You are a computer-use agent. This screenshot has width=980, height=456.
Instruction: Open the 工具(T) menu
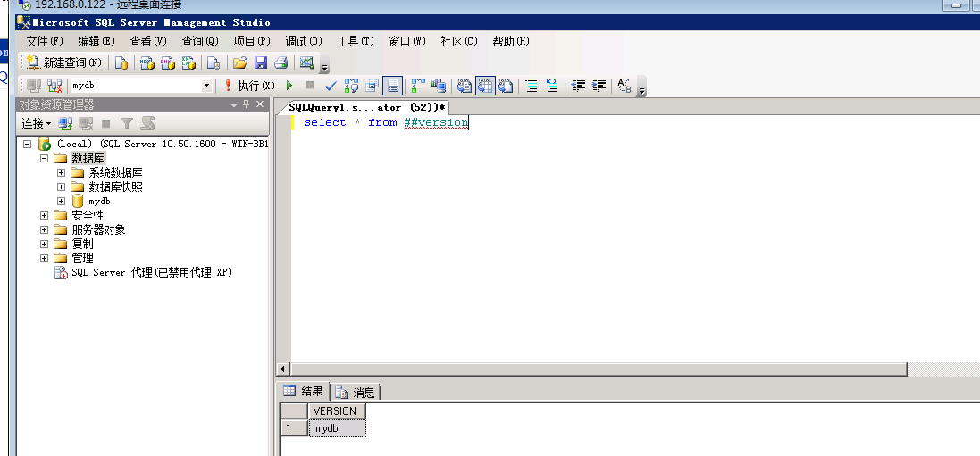pos(356,41)
